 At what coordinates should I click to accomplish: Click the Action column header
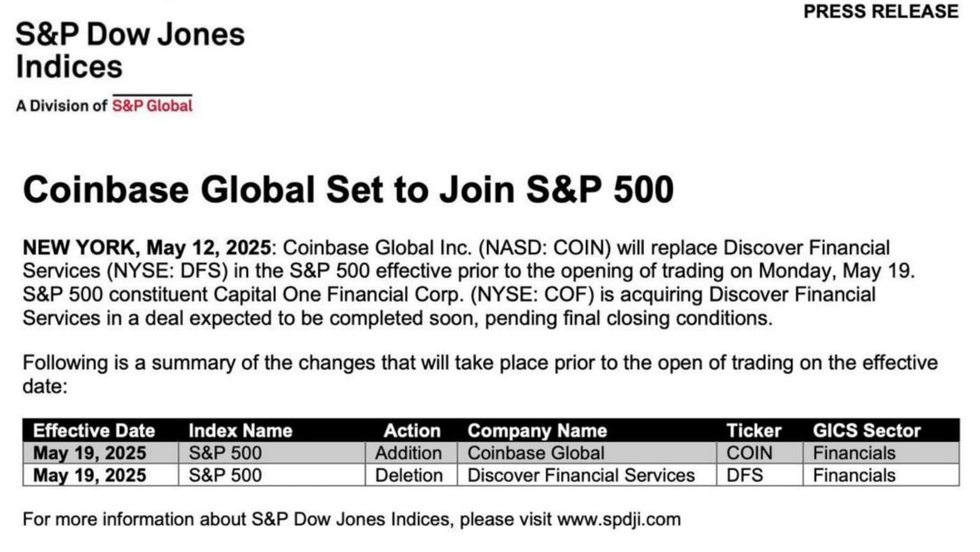412,430
